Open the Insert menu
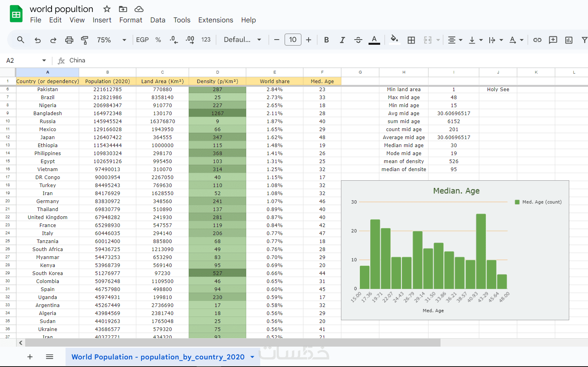The image size is (588, 367). point(102,20)
